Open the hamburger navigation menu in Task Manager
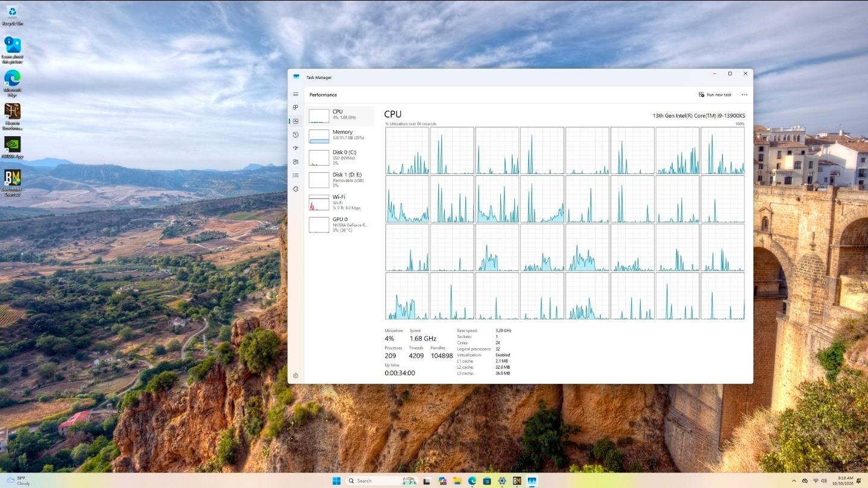This screenshot has width=868, height=488. (x=295, y=95)
